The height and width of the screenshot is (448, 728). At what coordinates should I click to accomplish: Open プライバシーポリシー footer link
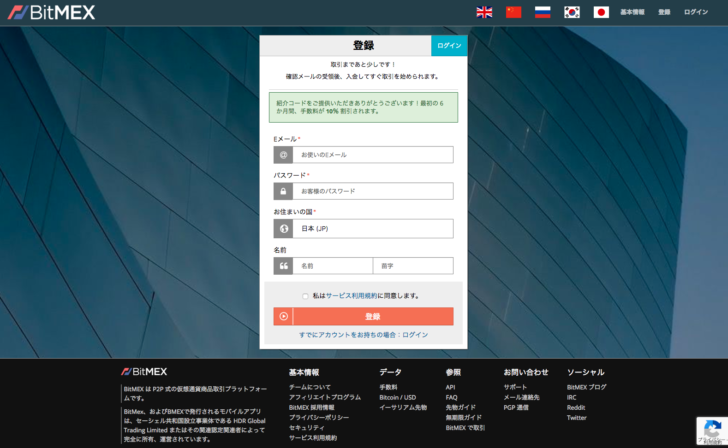[x=319, y=418]
